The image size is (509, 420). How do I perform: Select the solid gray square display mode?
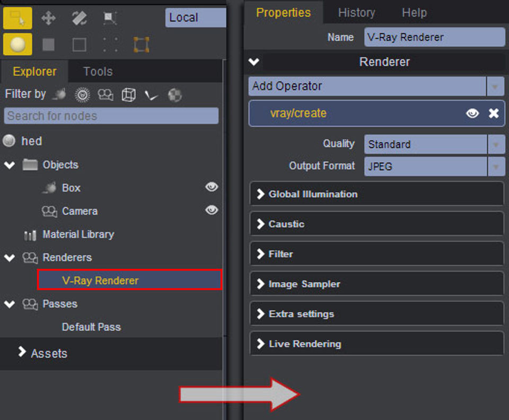click(x=48, y=45)
